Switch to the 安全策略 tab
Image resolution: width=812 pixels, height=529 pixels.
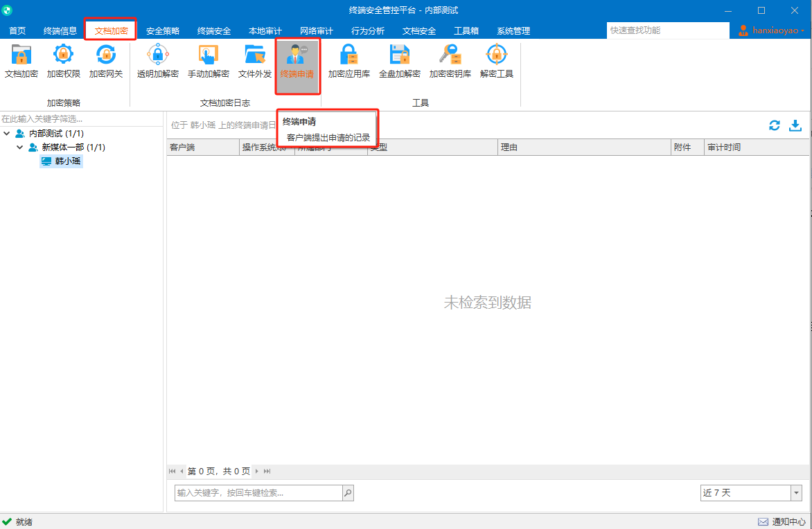[x=163, y=31]
